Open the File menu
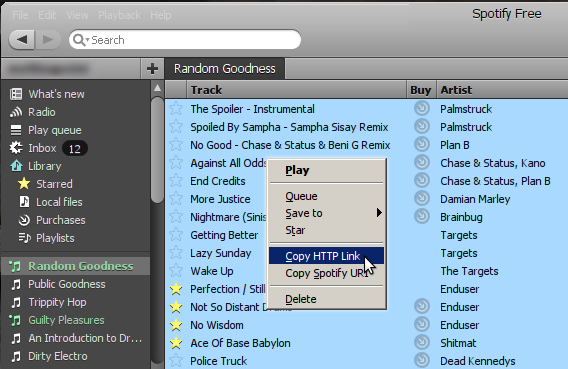This screenshot has width=568, height=369. [x=20, y=15]
